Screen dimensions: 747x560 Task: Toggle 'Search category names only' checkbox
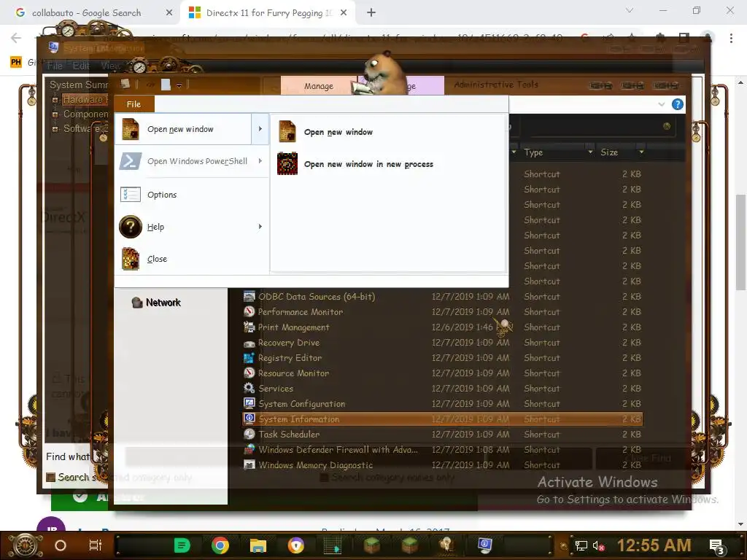(x=324, y=477)
